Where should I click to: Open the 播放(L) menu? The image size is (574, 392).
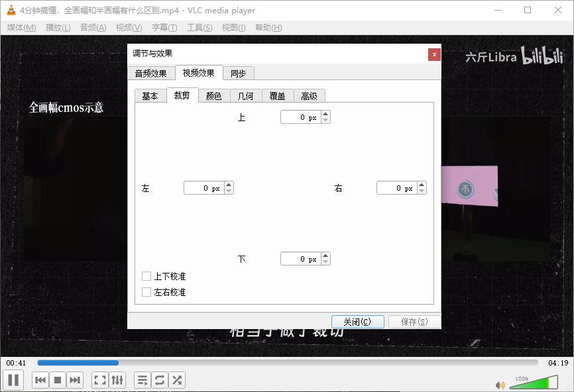pyautogui.click(x=58, y=28)
